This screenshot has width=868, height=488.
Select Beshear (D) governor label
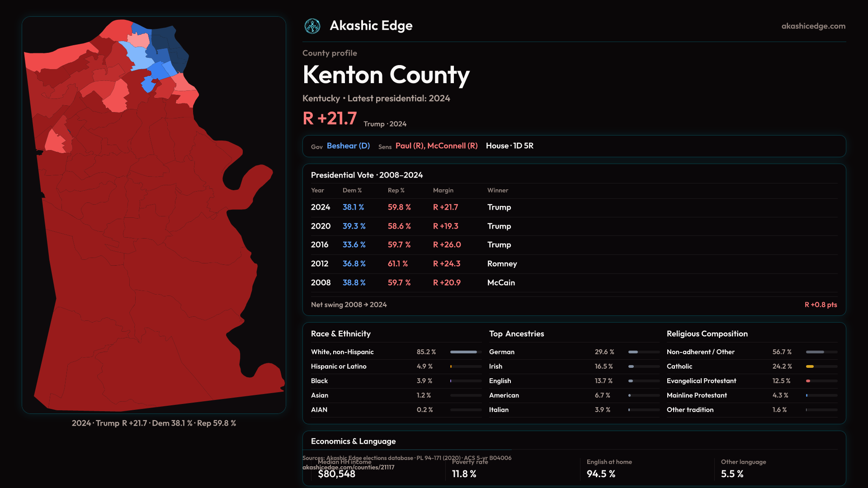pos(348,146)
